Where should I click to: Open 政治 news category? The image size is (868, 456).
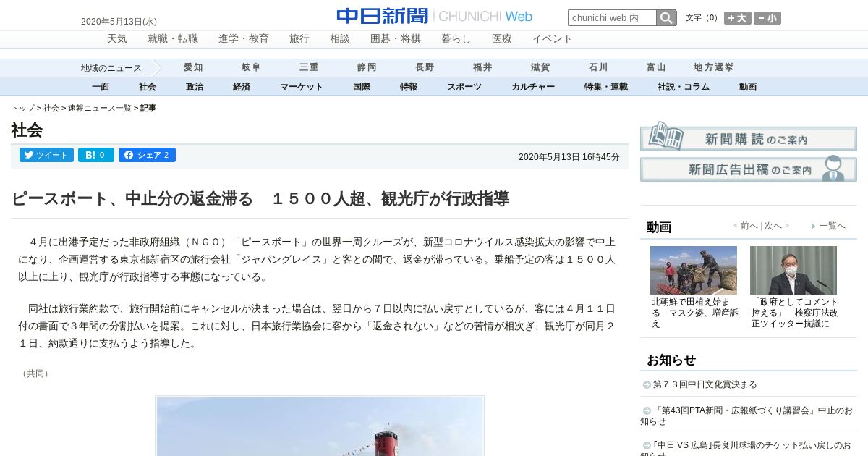[195, 87]
